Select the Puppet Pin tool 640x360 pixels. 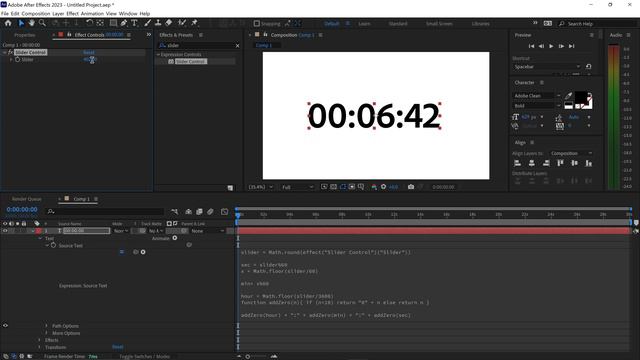[195, 23]
